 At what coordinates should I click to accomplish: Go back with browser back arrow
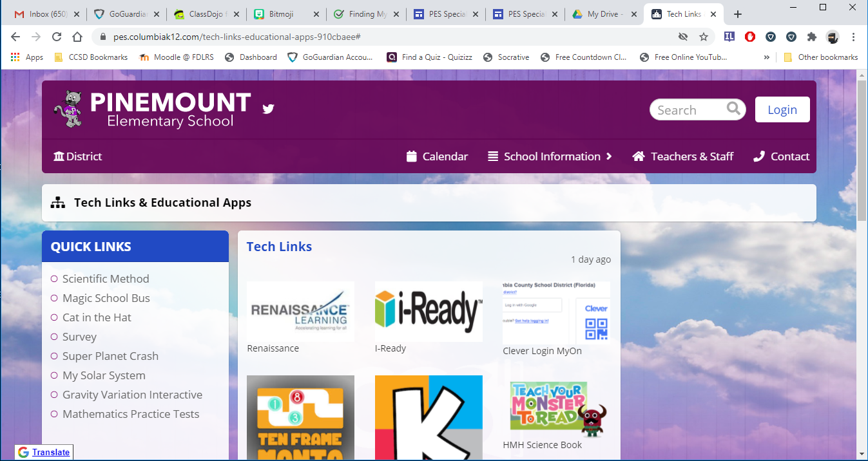[x=16, y=37]
